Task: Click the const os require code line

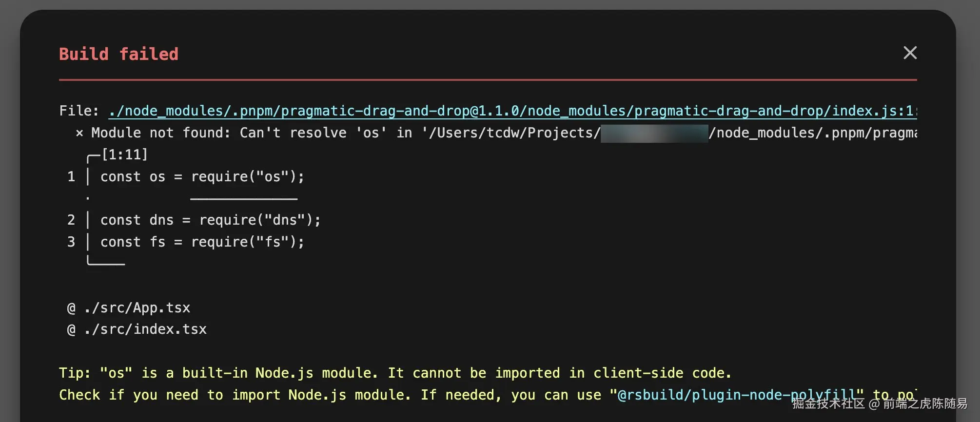Action: [202, 177]
